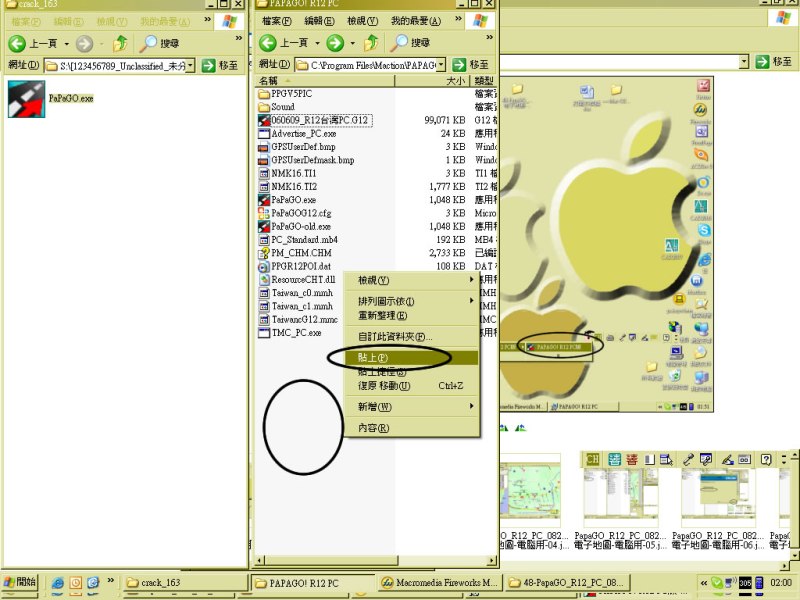
Task: Click 移至 Go button in rightmost window
Action: click(x=774, y=62)
